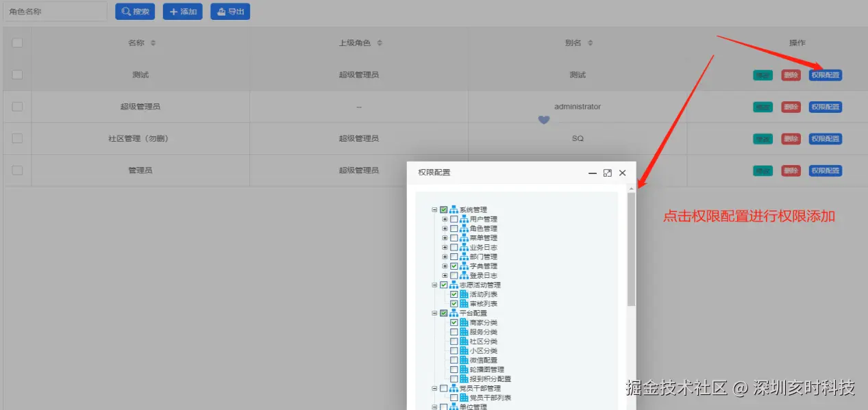This screenshot has width=868, height=410.
Task: Expand the 用户管理 tree branch
Action: click(445, 219)
